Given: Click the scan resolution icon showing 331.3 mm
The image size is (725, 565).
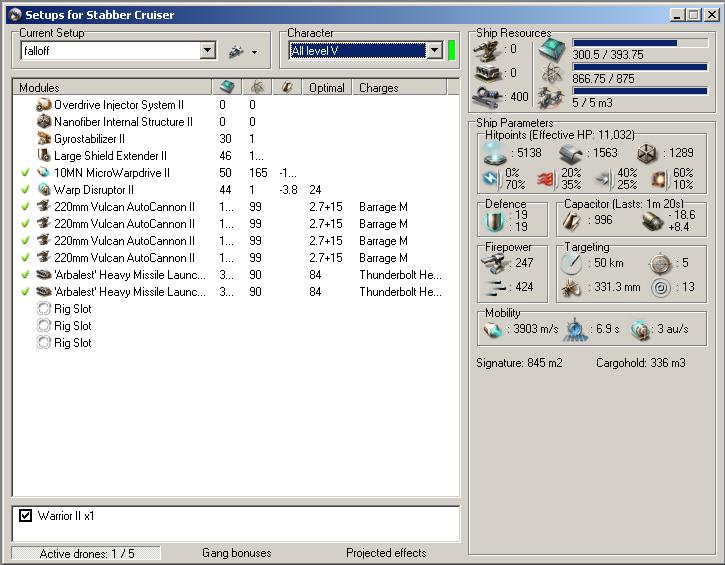Looking at the screenshot, I should coord(571,288).
